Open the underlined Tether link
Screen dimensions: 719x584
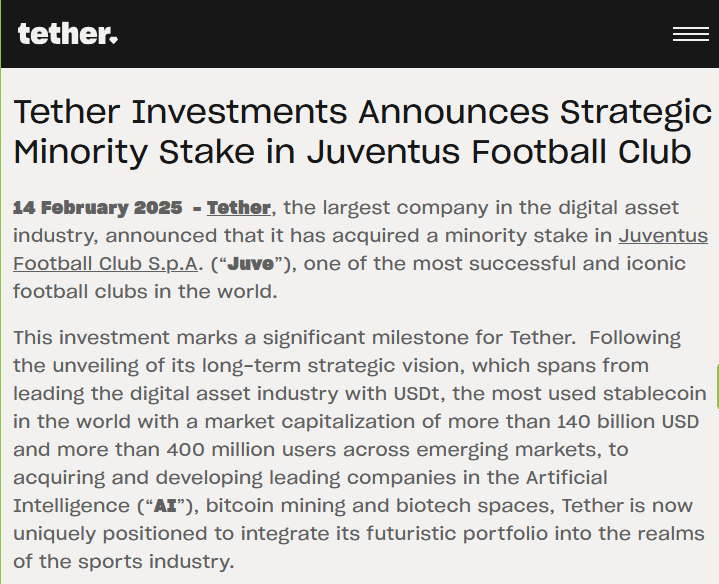pyautogui.click(x=238, y=208)
